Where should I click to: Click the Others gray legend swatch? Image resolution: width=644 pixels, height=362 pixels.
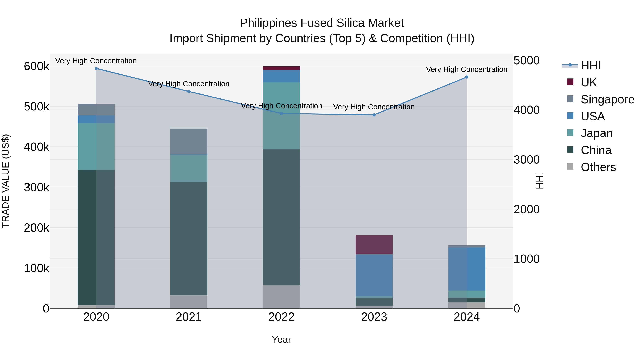click(x=570, y=166)
